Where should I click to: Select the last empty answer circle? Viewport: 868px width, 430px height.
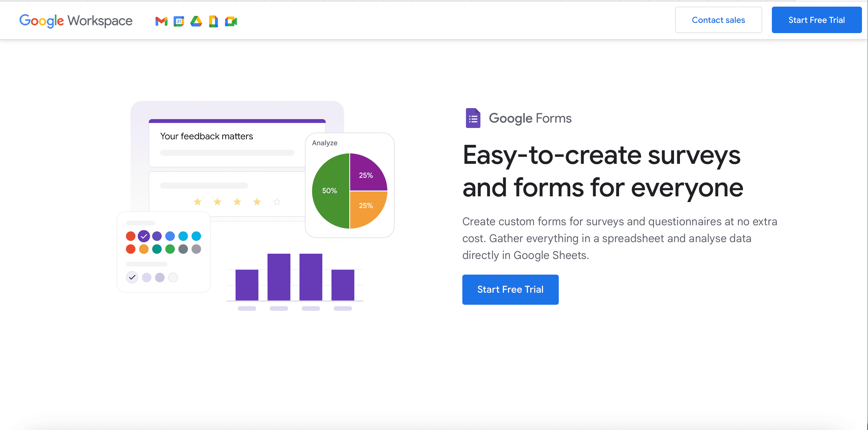(x=173, y=277)
